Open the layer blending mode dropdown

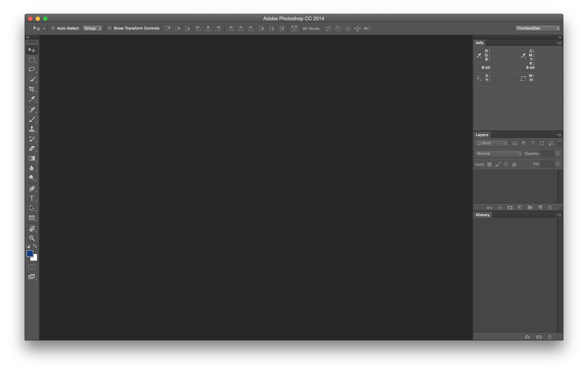tap(498, 153)
